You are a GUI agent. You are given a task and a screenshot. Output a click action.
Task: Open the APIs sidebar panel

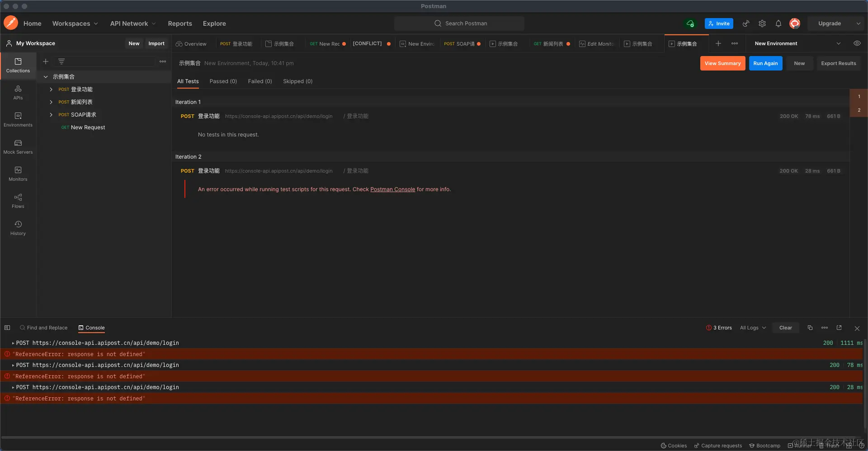click(18, 93)
